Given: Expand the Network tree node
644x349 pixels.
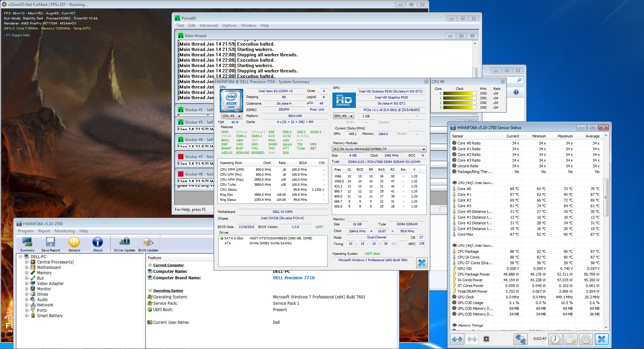Looking at the screenshot, I should point(26,305).
